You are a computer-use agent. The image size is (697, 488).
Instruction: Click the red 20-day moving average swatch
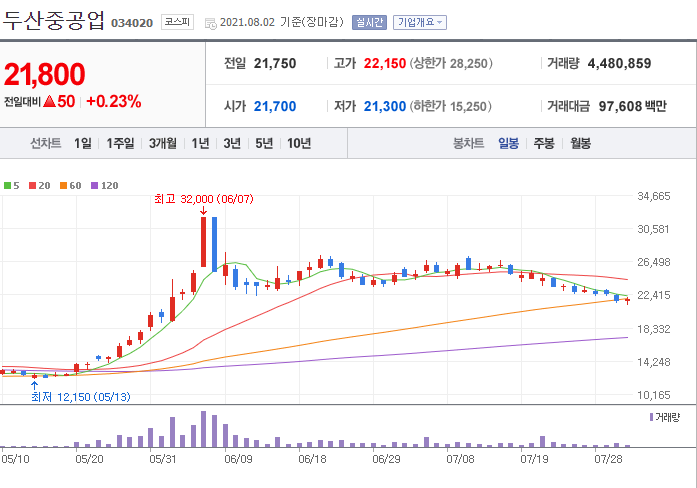(x=32, y=185)
